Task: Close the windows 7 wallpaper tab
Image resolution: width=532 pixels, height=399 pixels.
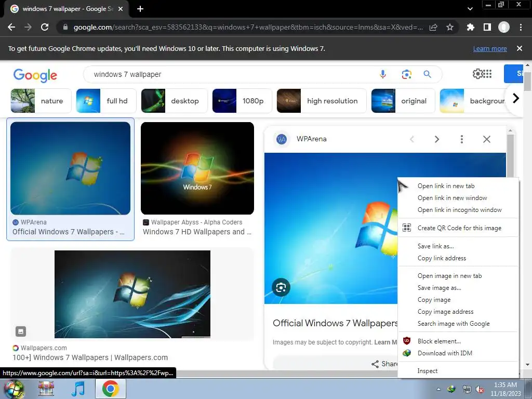Action: [120, 9]
